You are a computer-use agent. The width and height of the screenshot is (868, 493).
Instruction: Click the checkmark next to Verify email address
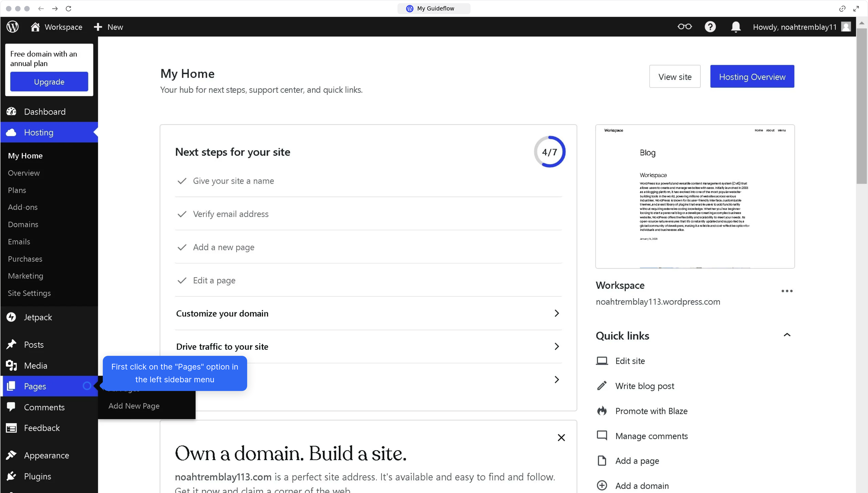point(182,214)
